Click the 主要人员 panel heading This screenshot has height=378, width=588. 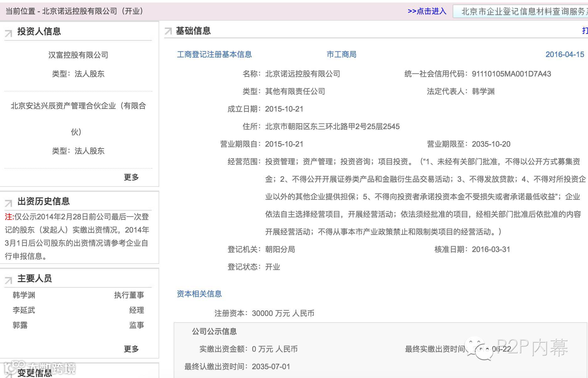[x=34, y=278]
